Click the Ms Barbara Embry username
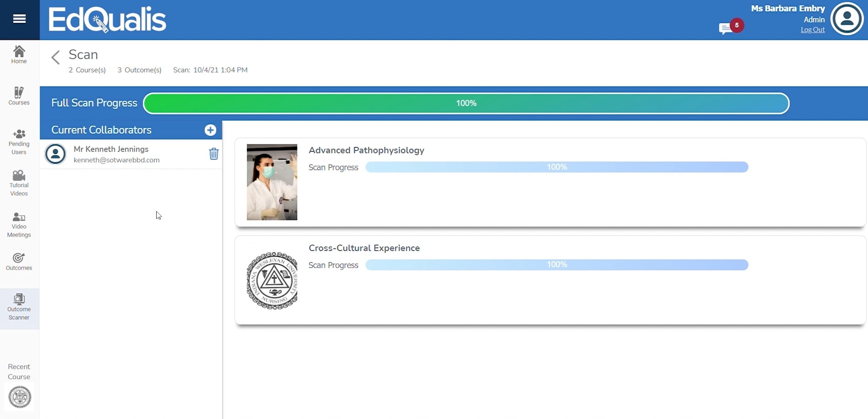Image resolution: width=868 pixels, height=419 pixels. (x=788, y=8)
